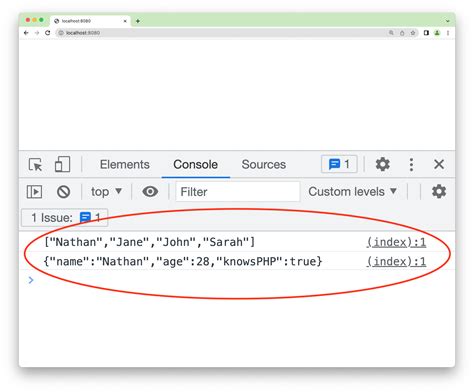This screenshot has height=392, width=474.
Task: Switch to the Console tab
Action: point(195,164)
